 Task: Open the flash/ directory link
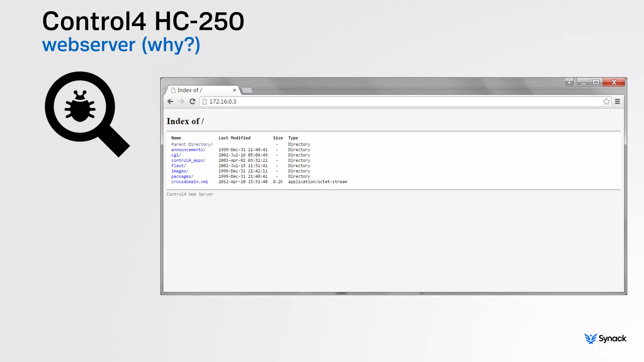pos(178,166)
